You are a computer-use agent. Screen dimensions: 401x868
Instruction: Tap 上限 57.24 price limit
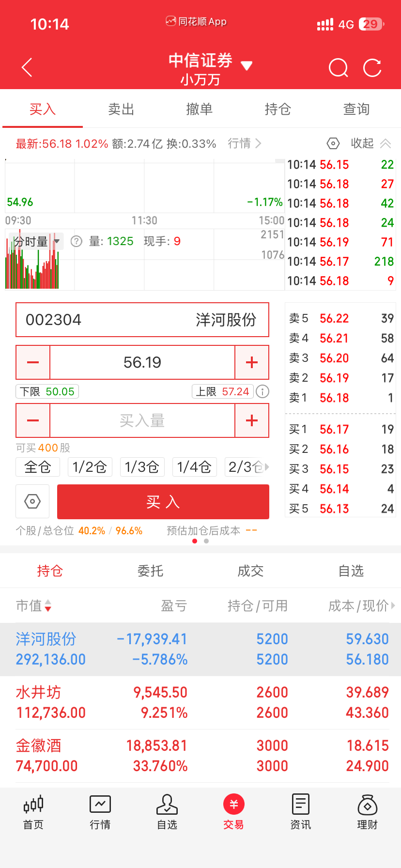pyautogui.click(x=223, y=391)
